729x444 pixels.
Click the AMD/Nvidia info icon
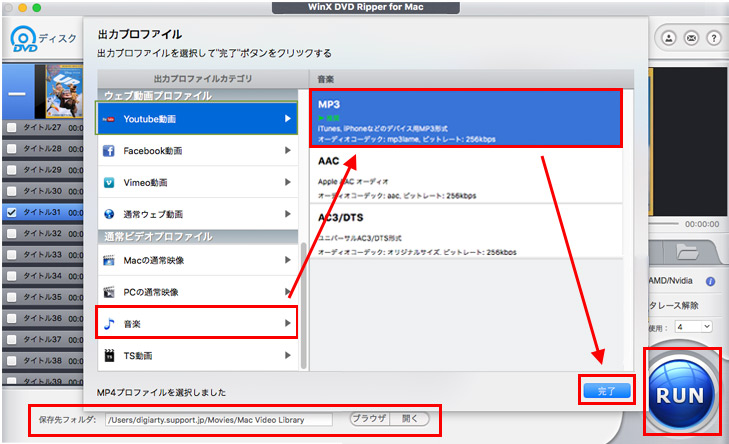click(x=710, y=281)
